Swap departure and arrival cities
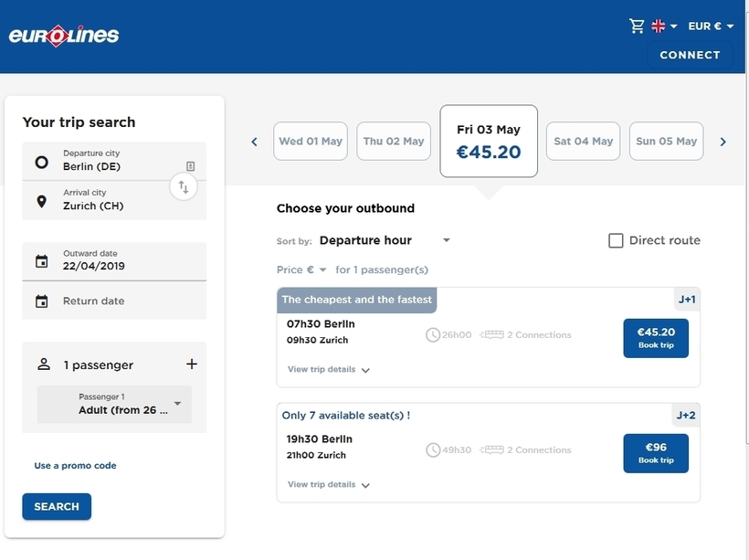This screenshot has height=560, width=749. (x=184, y=187)
